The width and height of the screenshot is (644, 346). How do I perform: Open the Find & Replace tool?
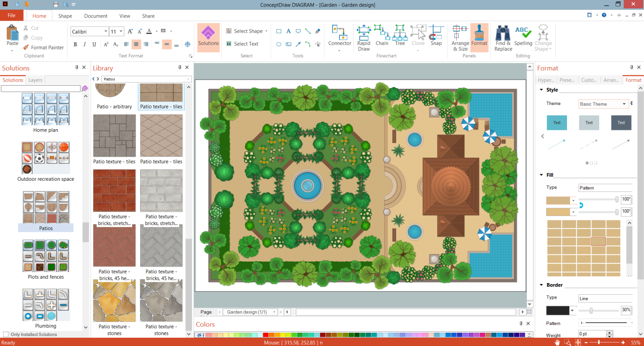click(503, 37)
